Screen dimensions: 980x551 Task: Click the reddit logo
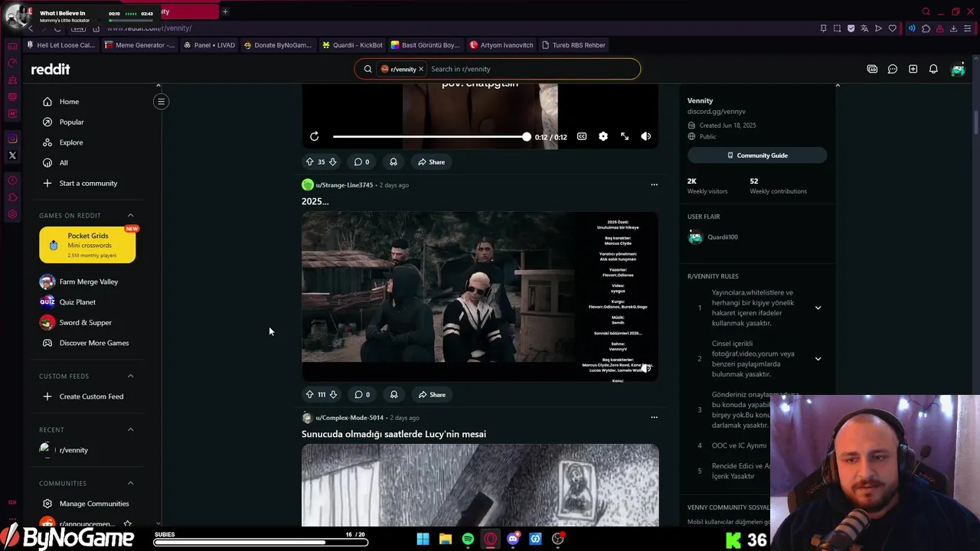[x=51, y=69]
